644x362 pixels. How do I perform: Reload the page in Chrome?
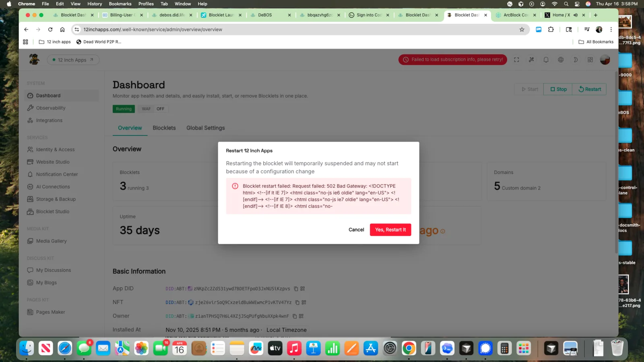click(50, 29)
